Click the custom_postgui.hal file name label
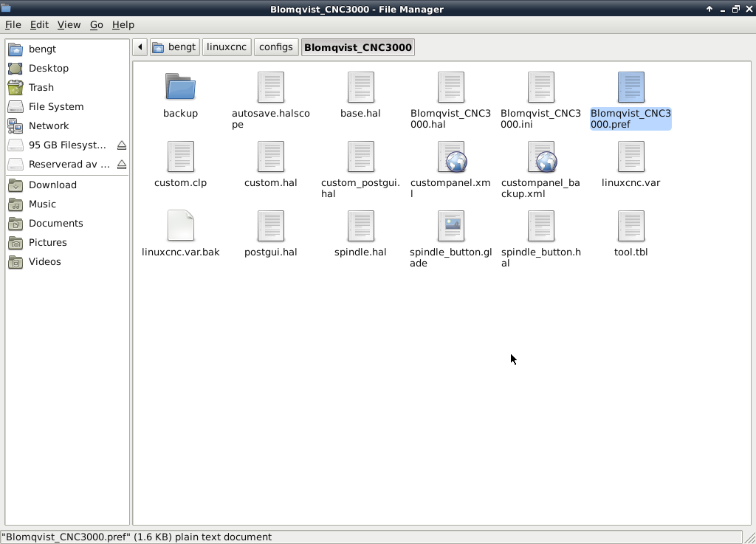The width and height of the screenshot is (756, 544). click(x=360, y=188)
